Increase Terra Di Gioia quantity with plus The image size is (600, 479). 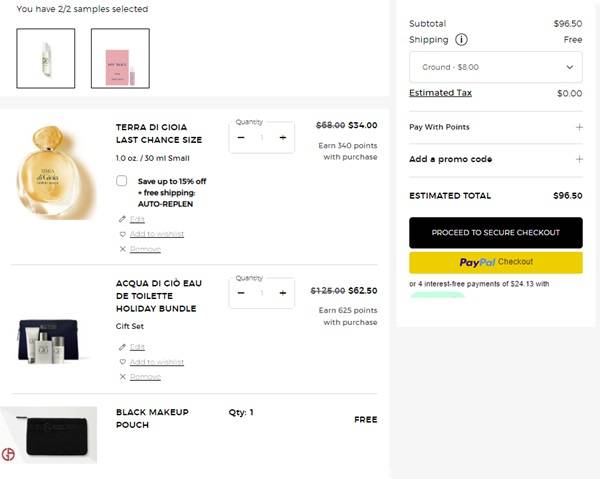283,137
